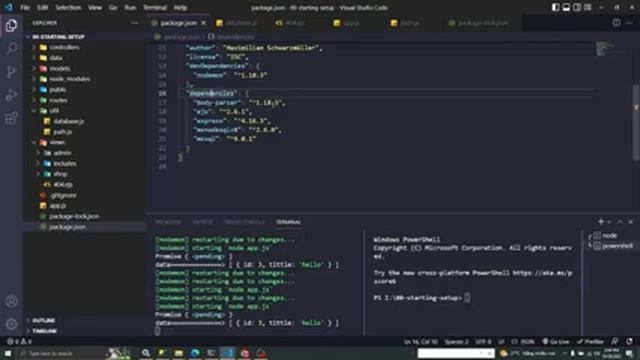Open the VS Code taskbar icon
This screenshot has width=640, height=360.
pyautogui.click(x=228, y=353)
